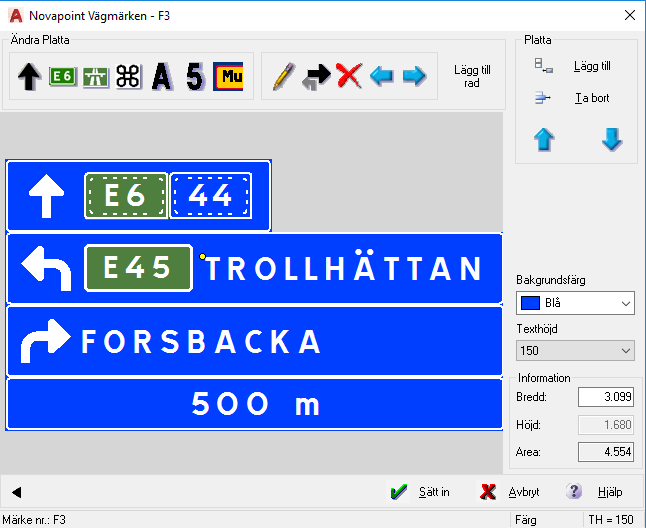Image resolution: width=646 pixels, height=528 pixels.
Task: Select the 500 m distance plate
Action: click(255, 404)
